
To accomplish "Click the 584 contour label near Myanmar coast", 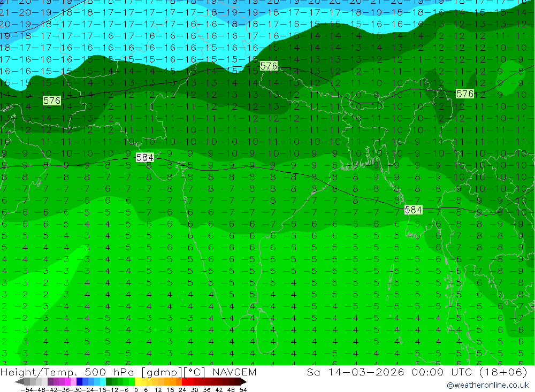I will click(413, 210).
